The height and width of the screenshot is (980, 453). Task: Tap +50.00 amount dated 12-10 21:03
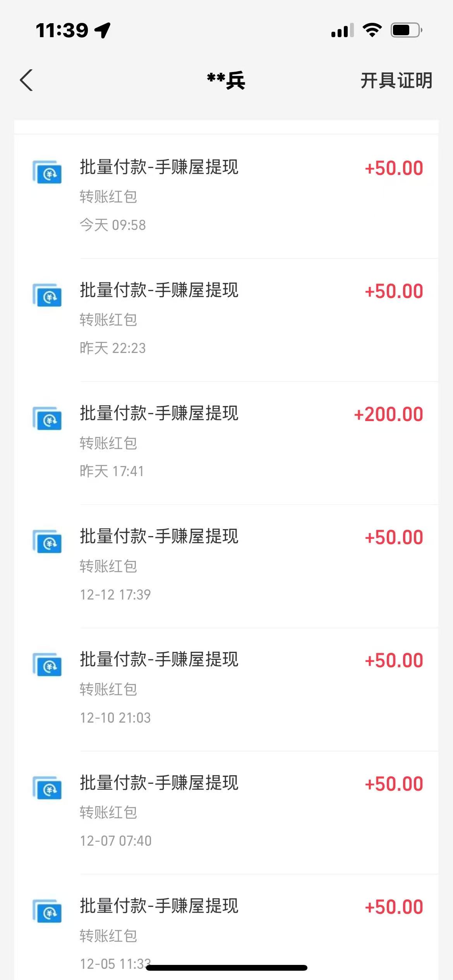pos(394,661)
